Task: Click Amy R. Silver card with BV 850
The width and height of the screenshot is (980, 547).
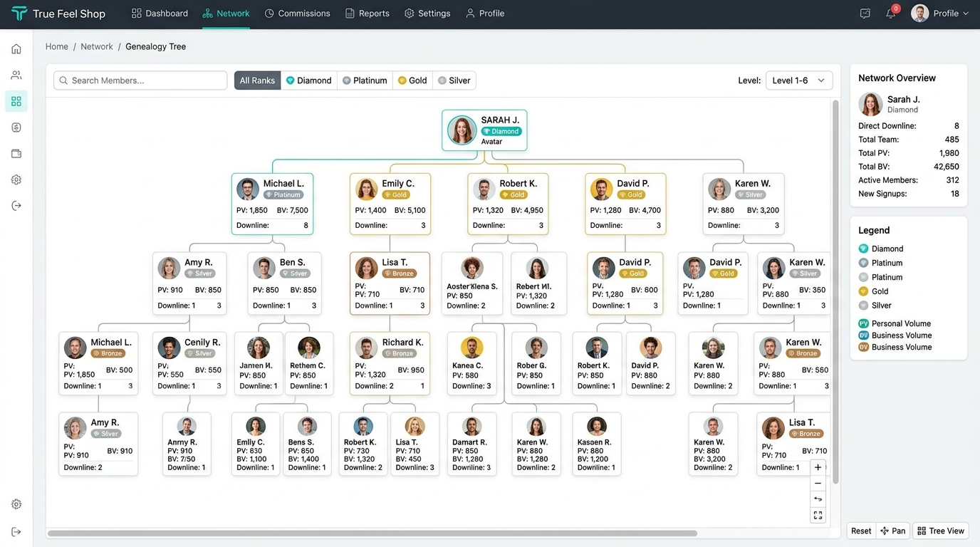Action: 189,283
